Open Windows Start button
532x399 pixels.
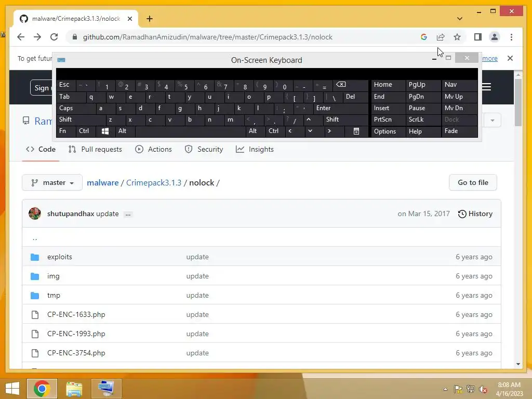(12, 389)
